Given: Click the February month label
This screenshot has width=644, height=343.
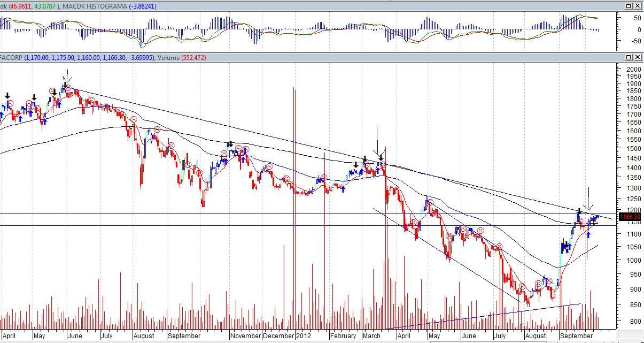Looking at the screenshot, I should click(343, 336).
